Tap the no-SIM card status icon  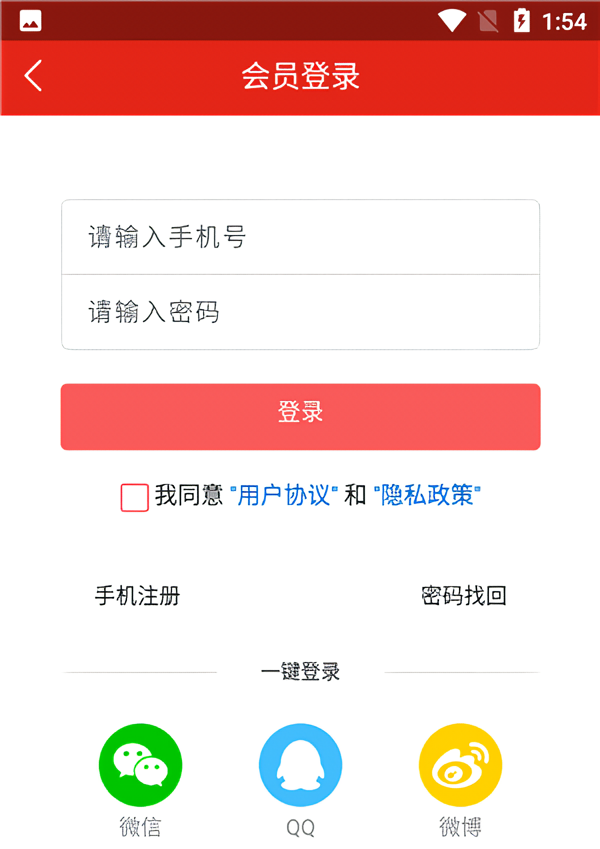[488, 20]
